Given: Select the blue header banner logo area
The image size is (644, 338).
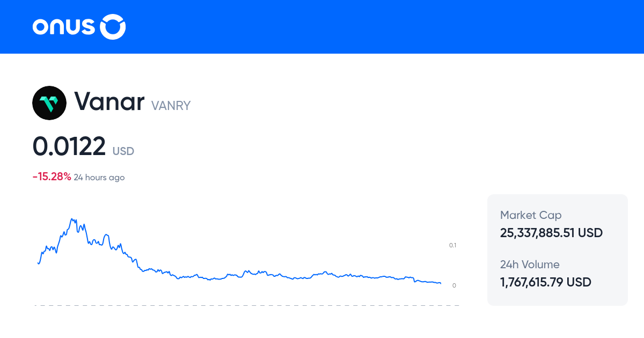Looking at the screenshot, I should [x=78, y=26].
